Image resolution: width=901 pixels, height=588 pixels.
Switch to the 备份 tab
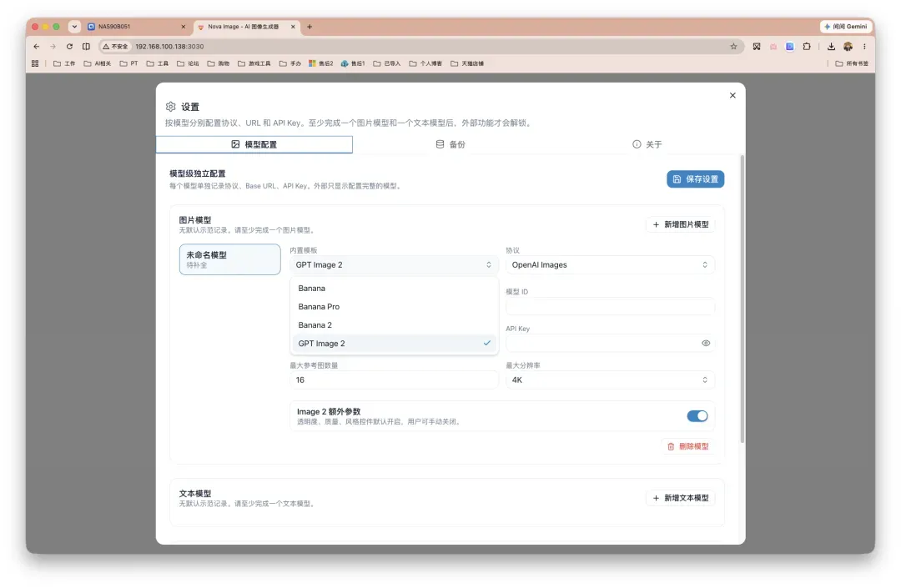coord(450,144)
